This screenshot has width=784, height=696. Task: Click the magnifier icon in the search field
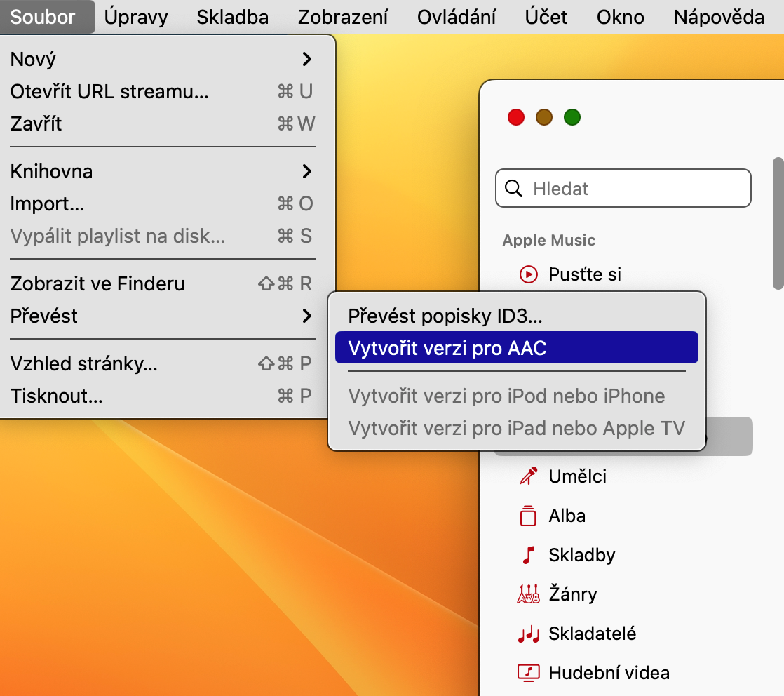pyautogui.click(x=514, y=189)
